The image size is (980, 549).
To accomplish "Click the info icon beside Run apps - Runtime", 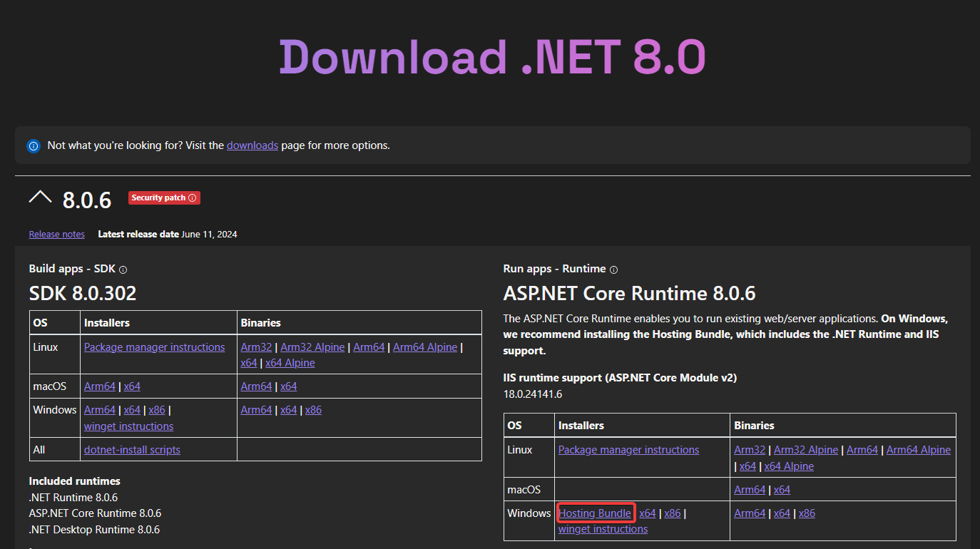I will click(x=614, y=270).
